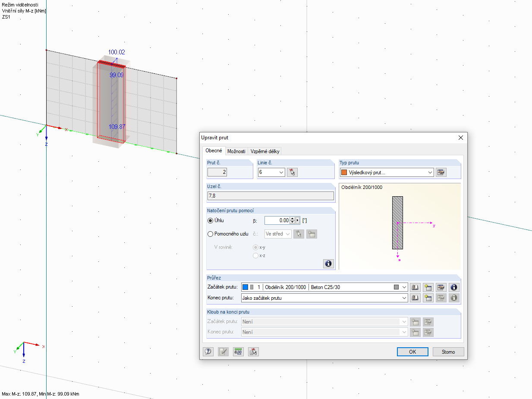
Task: Open cross-section library for Konec prutu
Action: pos(415,298)
